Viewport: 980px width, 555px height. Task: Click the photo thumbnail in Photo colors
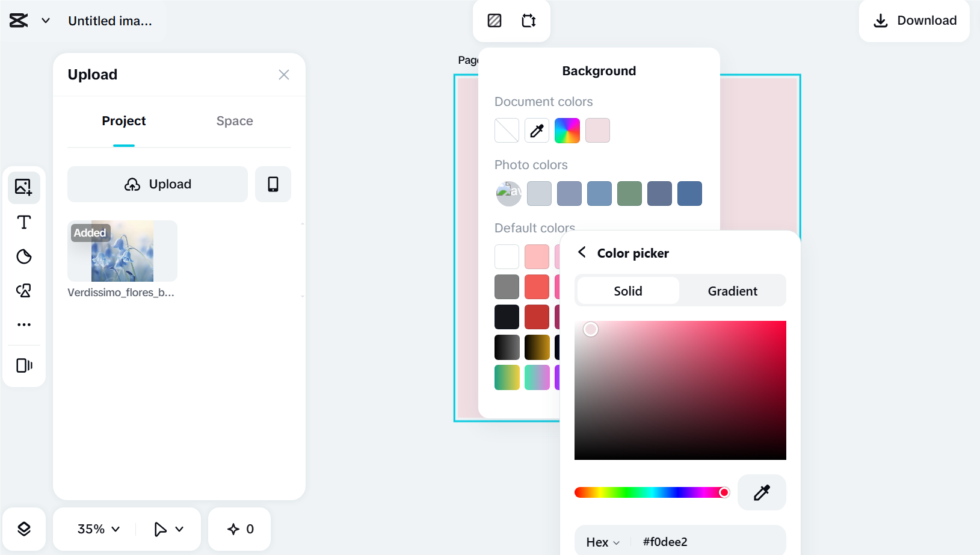click(508, 194)
